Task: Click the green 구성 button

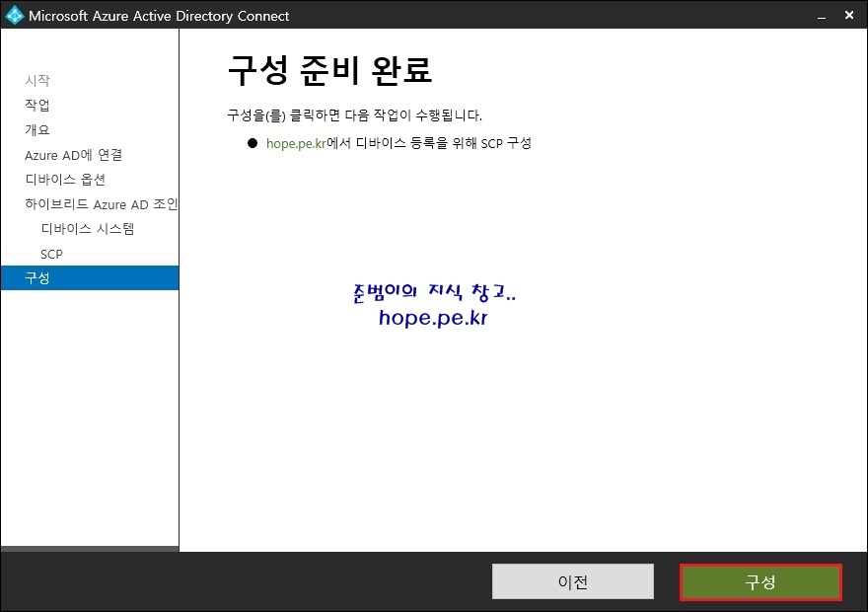Action: pyautogui.click(x=760, y=581)
